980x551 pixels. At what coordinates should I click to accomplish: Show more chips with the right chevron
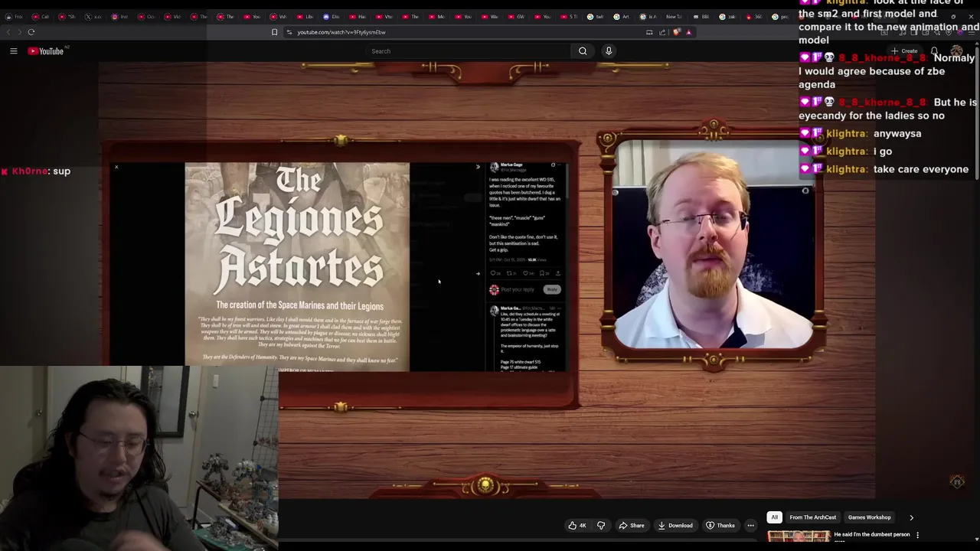pos(911,517)
